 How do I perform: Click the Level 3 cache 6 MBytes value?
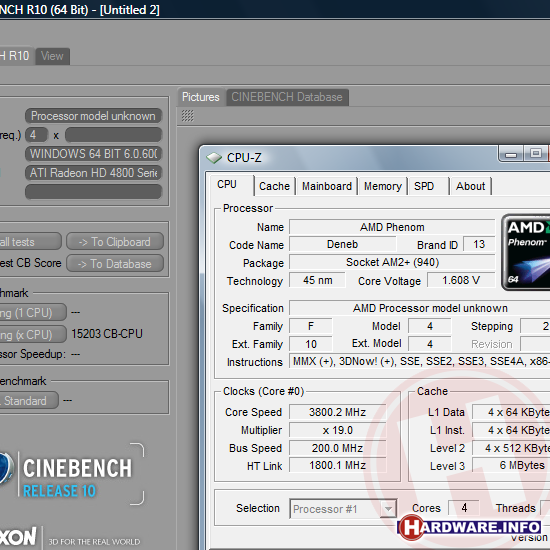[511, 465]
